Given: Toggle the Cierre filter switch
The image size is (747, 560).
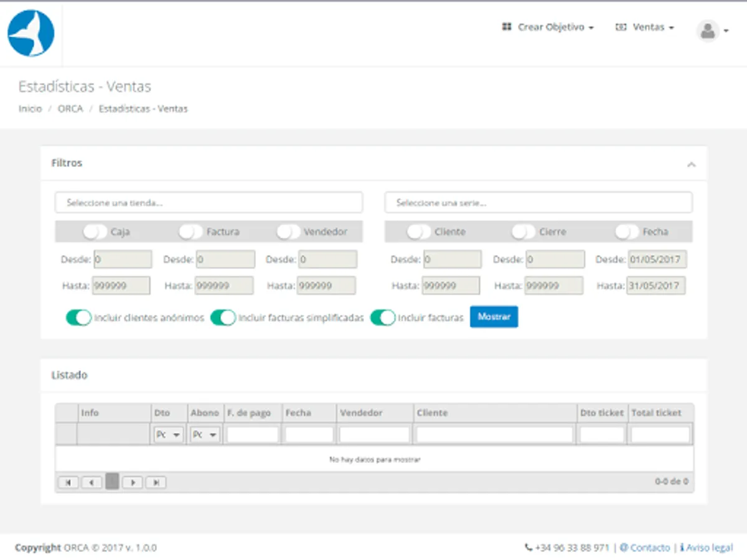Looking at the screenshot, I should point(524,232).
